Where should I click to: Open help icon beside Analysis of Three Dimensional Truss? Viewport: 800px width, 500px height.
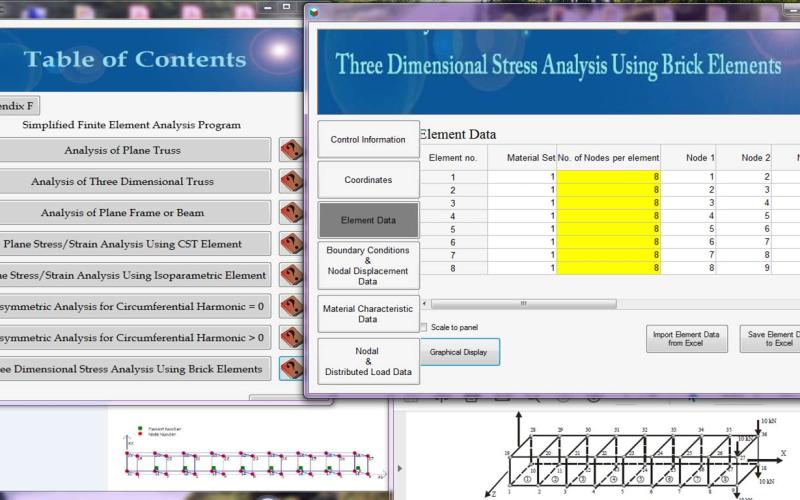pyautogui.click(x=291, y=181)
